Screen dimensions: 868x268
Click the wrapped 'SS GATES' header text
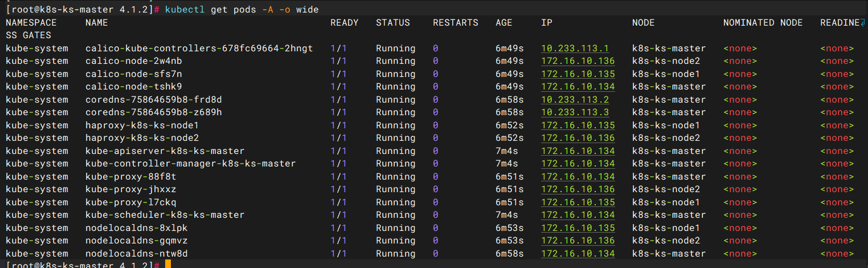pyautogui.click(x=28, y=35)
